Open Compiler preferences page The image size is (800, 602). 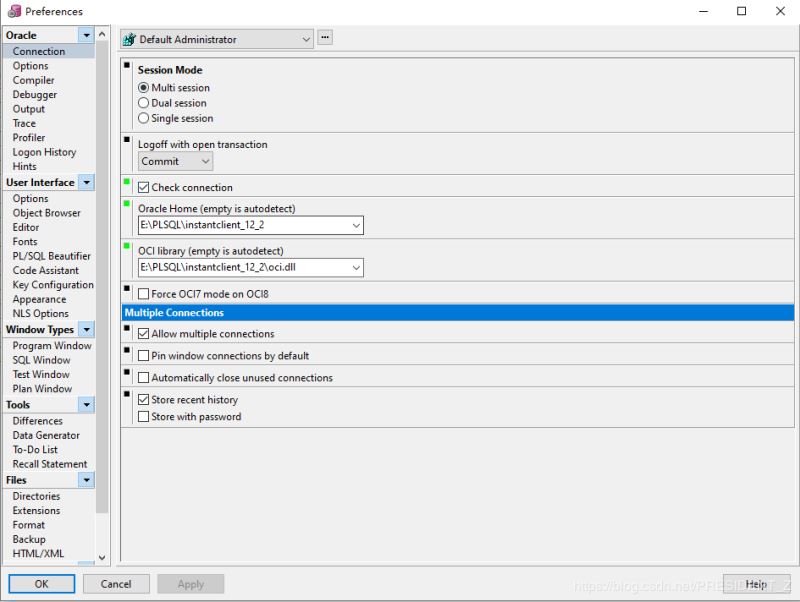[33, 80]
